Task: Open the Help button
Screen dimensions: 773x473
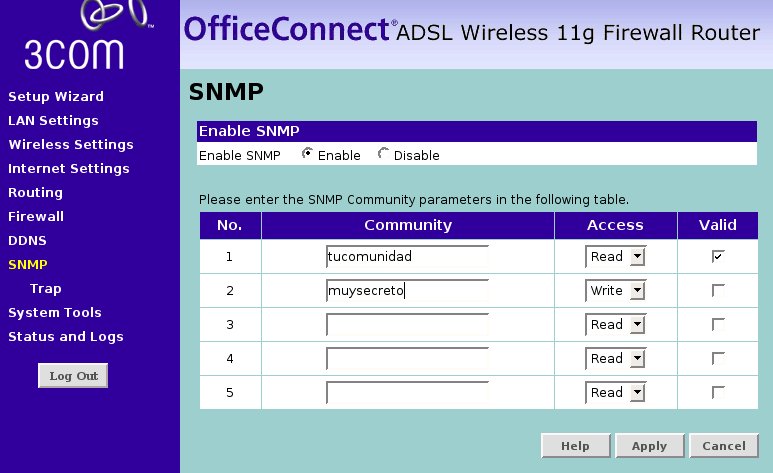Action: coord(575,446)
